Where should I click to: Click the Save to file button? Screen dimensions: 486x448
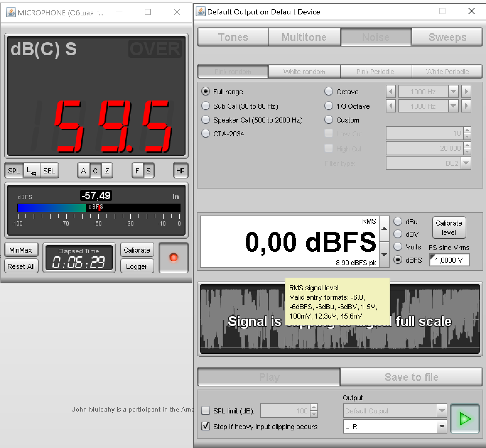[x=411, y=377]
